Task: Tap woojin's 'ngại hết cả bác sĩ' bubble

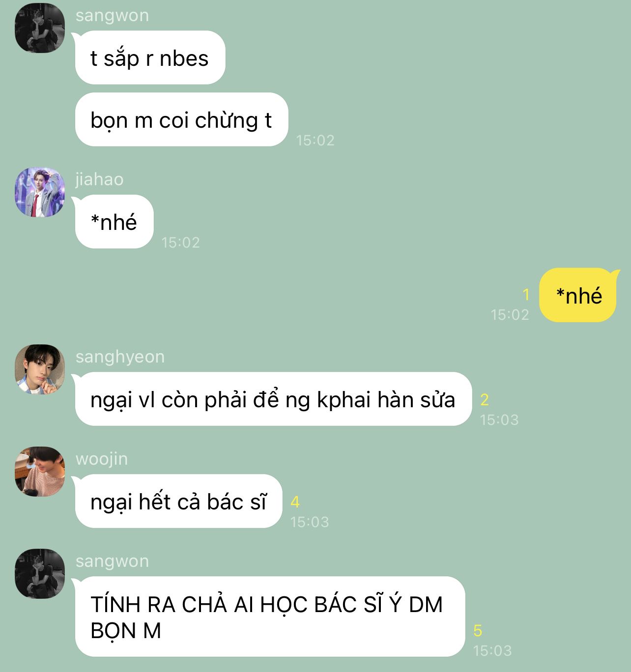Action: point(178,501)
